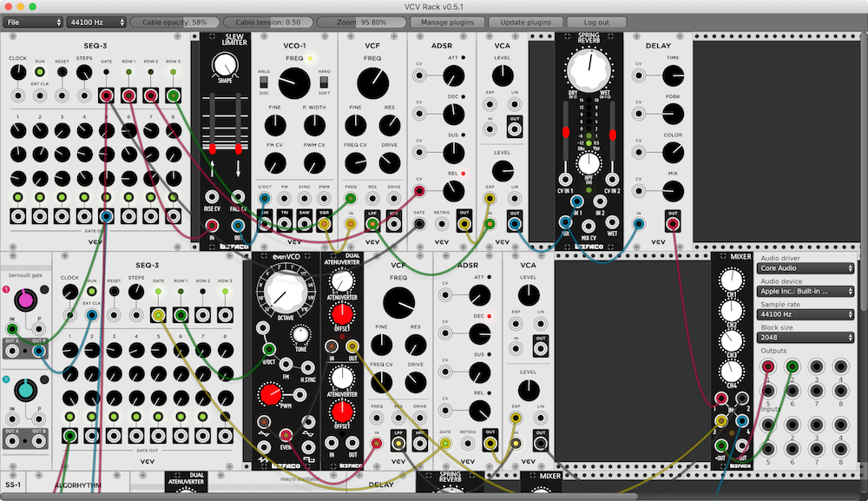Click the upper SEQ-3 CLOCK knob
Viewport: 868px width, 501px height.
tap(17, 72)
